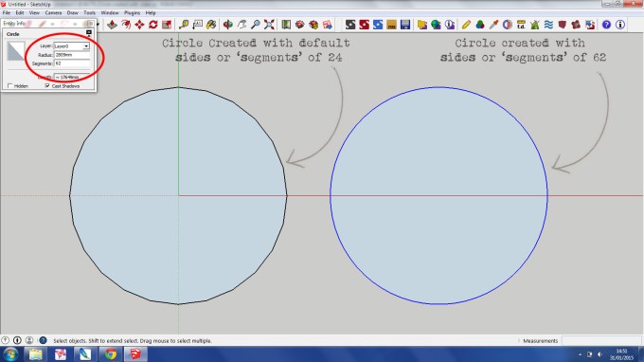Click the eyedropper sampler icon

pos(493,25)
